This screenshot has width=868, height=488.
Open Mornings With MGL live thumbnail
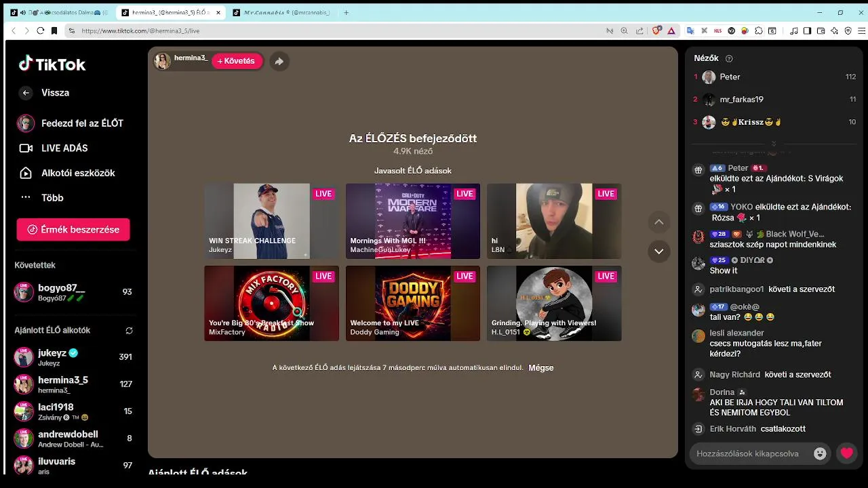pos(413,221)
